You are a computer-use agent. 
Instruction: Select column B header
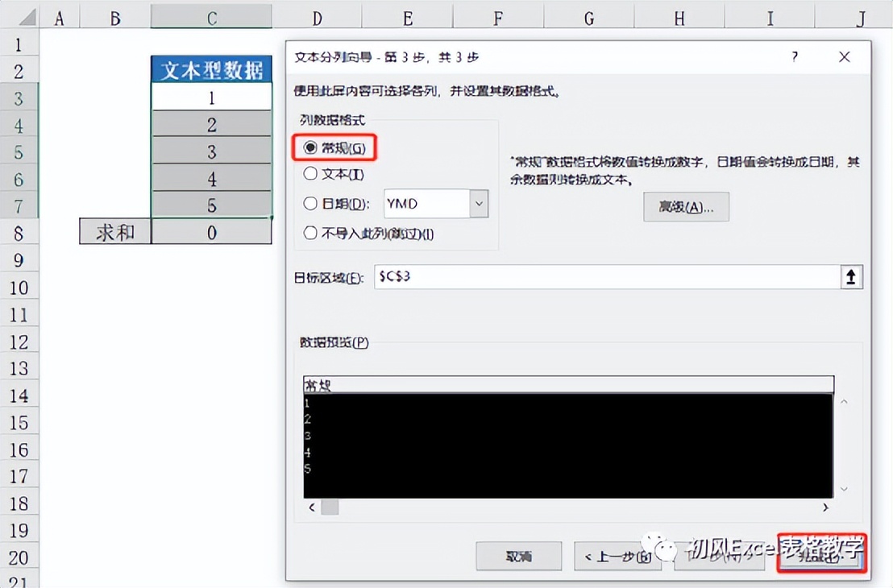[x=115, y=19]
